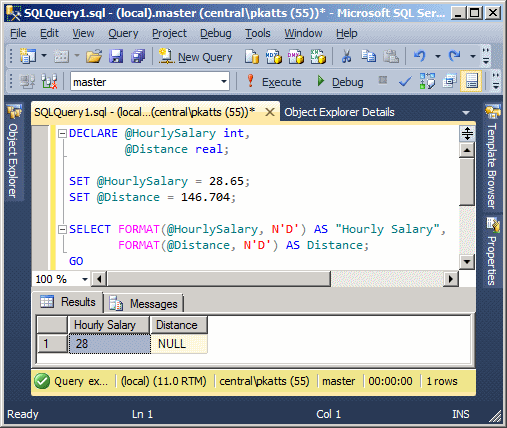Click the Change Connection icon
The height and width of the screenshot is (428, 507).
click(x=49, y=81)
